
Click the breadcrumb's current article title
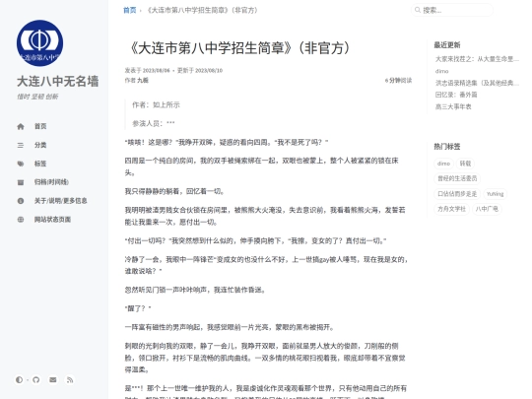point(202,10)
